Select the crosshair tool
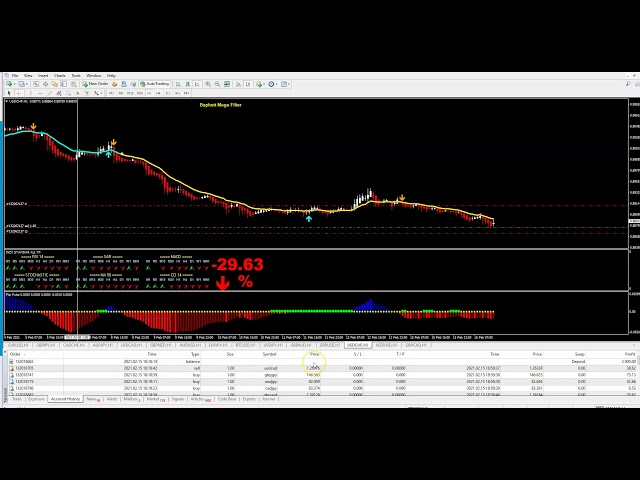The width and height of the screenshot is (640, 480). coord(21,93)
